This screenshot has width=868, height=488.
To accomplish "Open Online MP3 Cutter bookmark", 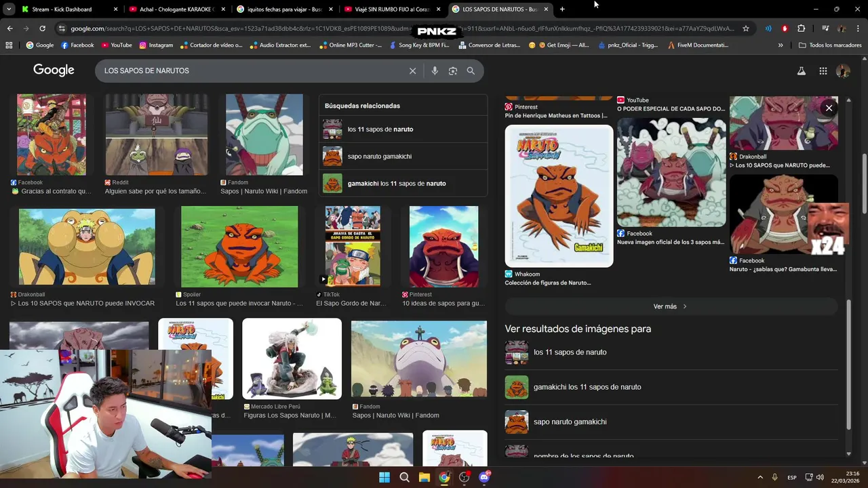I will 351,45.
